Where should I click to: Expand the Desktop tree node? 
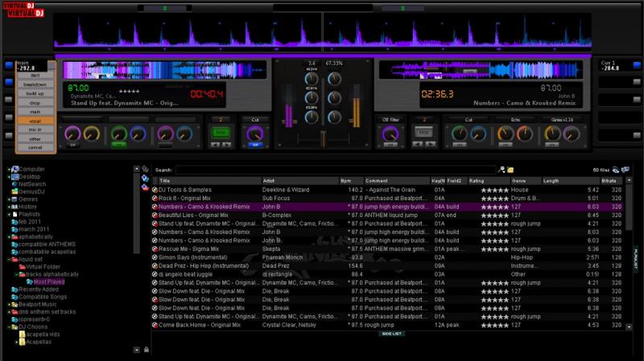tap(9, 177)
